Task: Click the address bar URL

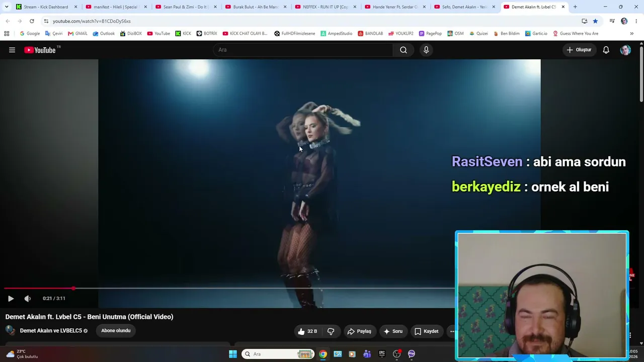Action: point(92,21)
